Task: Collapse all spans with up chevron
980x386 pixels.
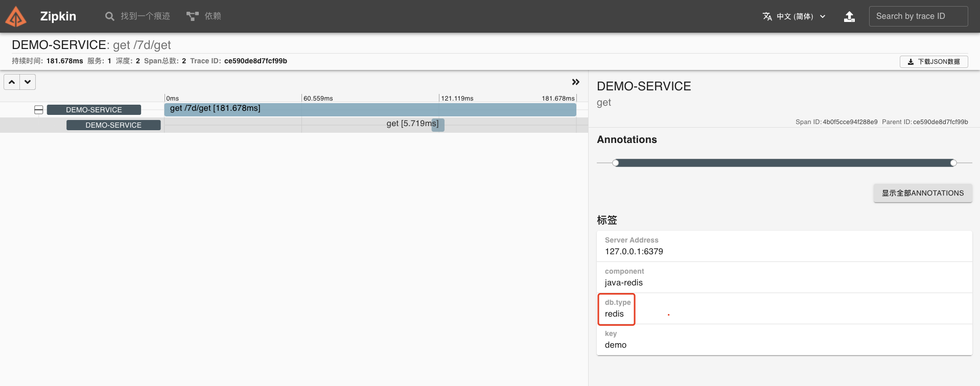Action: [x=12, y=82]
